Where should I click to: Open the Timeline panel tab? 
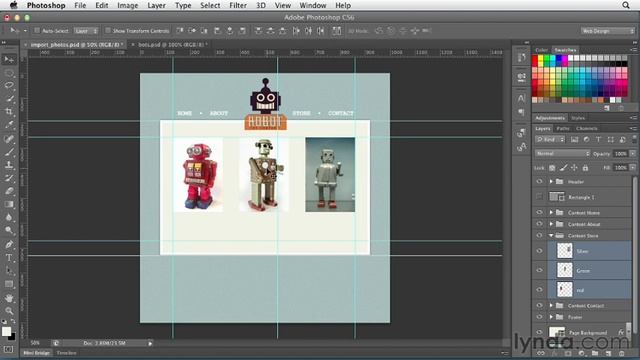point(67,353)
